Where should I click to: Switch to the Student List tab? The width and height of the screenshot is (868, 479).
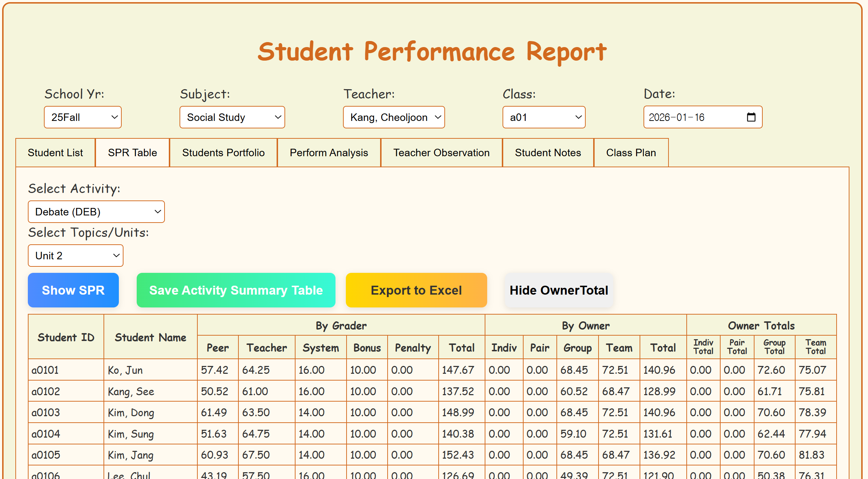pyautogui.click(x=55, y=153)
